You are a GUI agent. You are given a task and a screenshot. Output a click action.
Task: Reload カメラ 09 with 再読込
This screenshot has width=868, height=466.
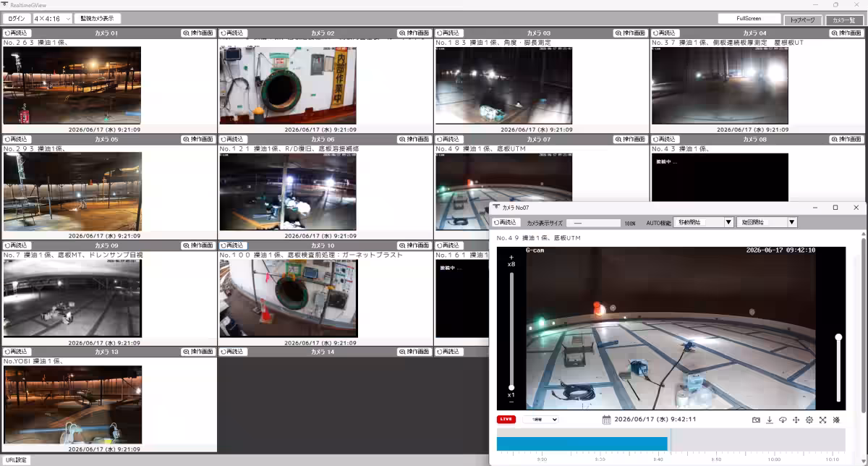click(x=17, y=245)
